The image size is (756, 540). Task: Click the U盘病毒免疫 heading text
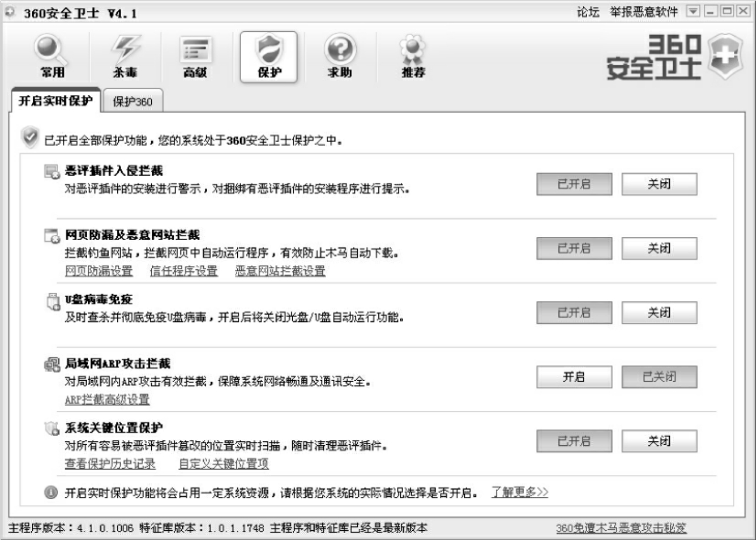[98, 299]
